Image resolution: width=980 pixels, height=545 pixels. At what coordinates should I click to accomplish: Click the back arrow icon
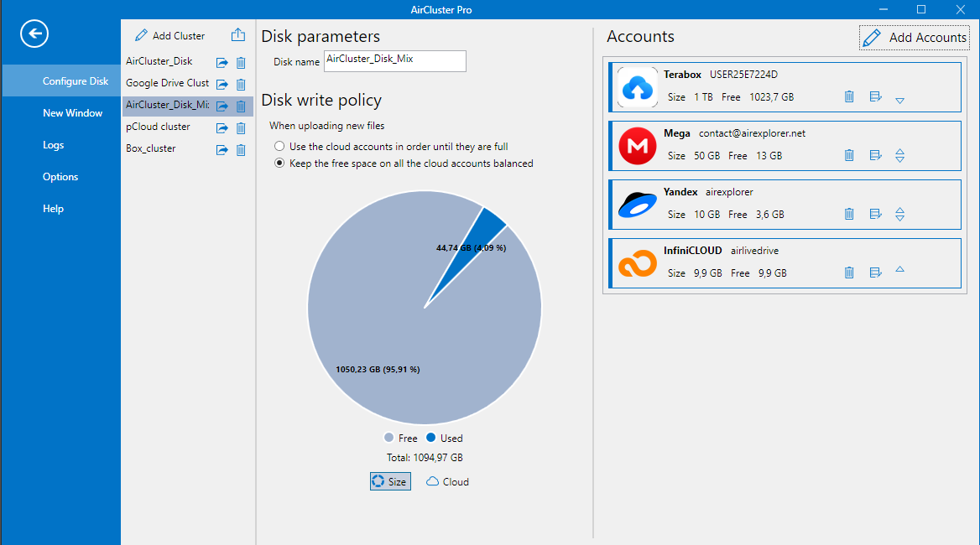34,34
